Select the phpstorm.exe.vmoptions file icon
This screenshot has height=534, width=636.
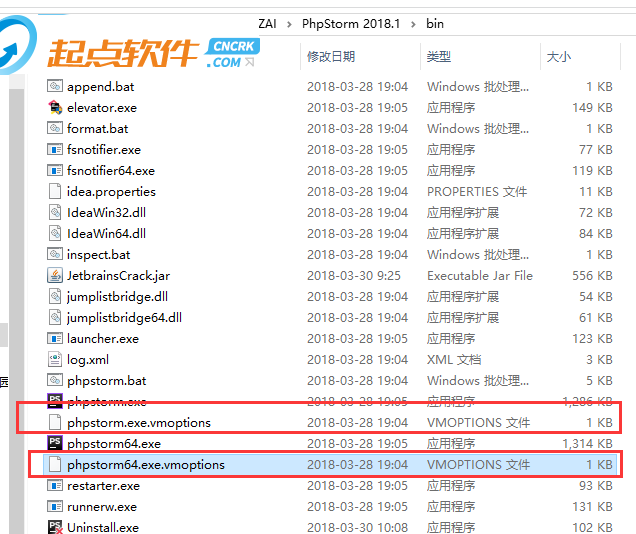[55, 422]
